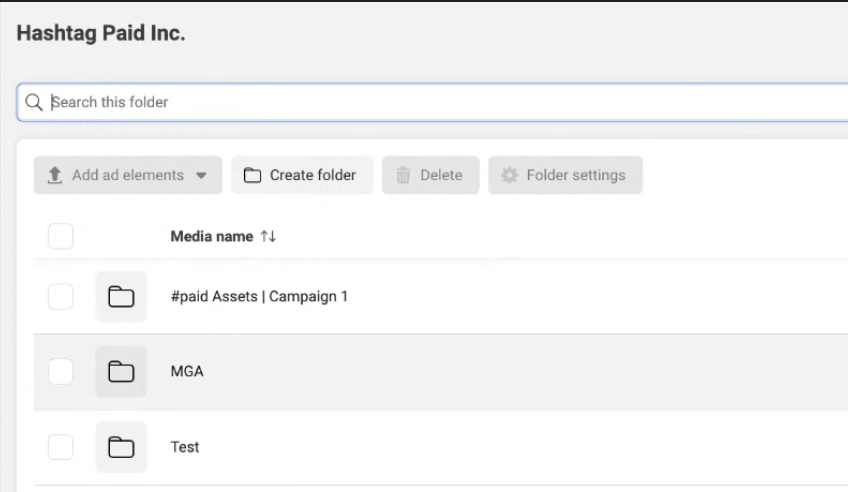The width and height of the screenshot is (848, 492).
Task: Tick the select-all checkbox in header row
Action: tap(61, 236)
